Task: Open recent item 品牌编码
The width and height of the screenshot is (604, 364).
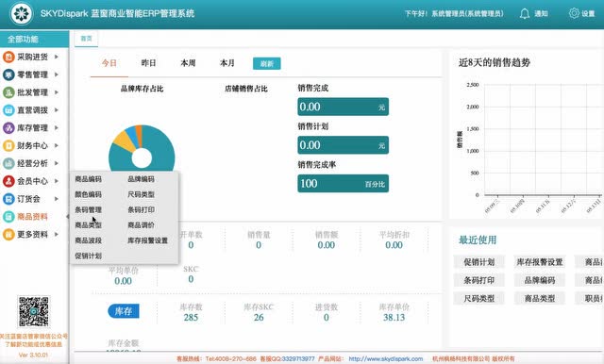Action: (540, 280)
